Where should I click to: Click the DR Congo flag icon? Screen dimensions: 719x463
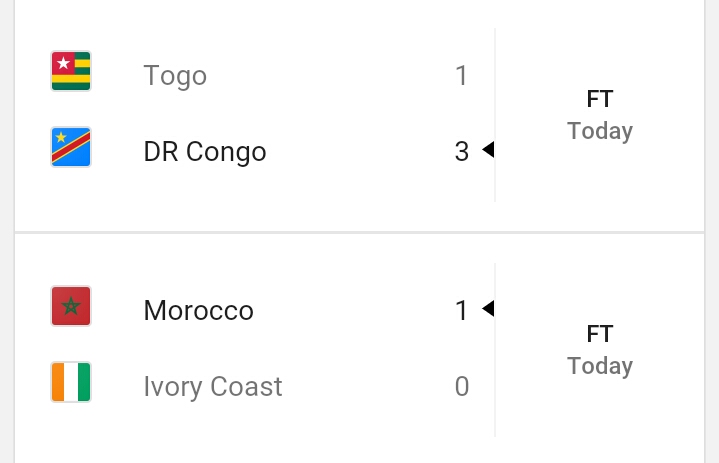click(71, 147)
